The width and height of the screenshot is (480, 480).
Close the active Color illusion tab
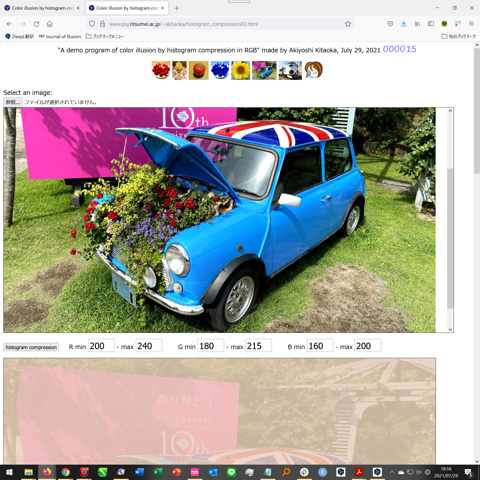point(162,8)
